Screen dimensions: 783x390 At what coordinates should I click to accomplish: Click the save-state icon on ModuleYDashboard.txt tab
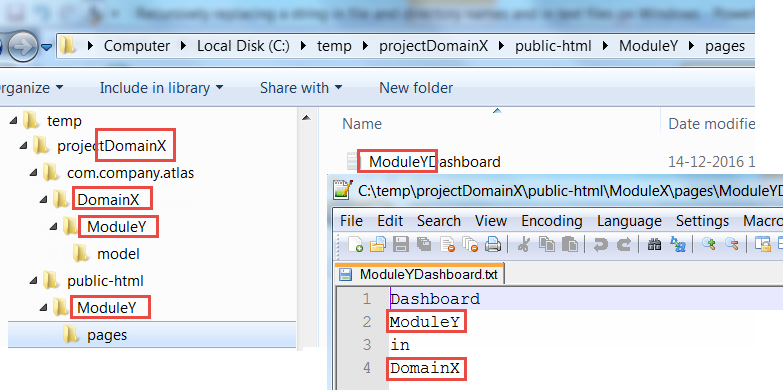345,274
